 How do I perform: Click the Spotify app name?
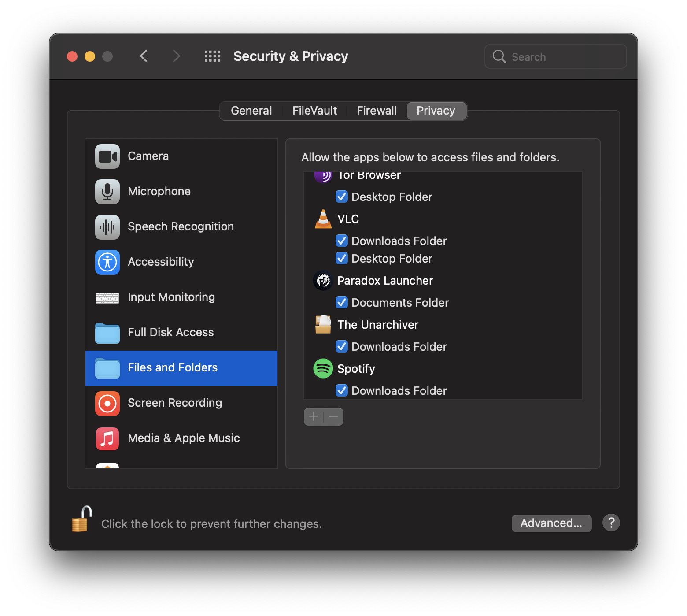(x=356, y=369)
